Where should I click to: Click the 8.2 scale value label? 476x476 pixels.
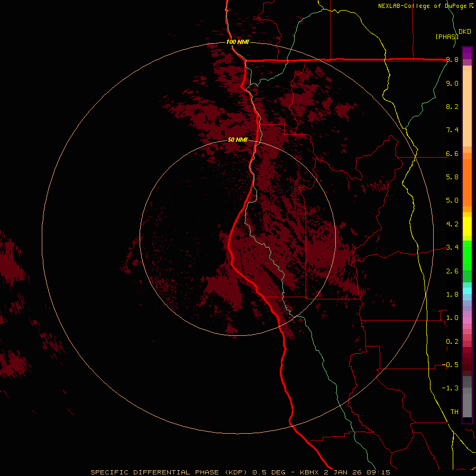click(452, 106)
